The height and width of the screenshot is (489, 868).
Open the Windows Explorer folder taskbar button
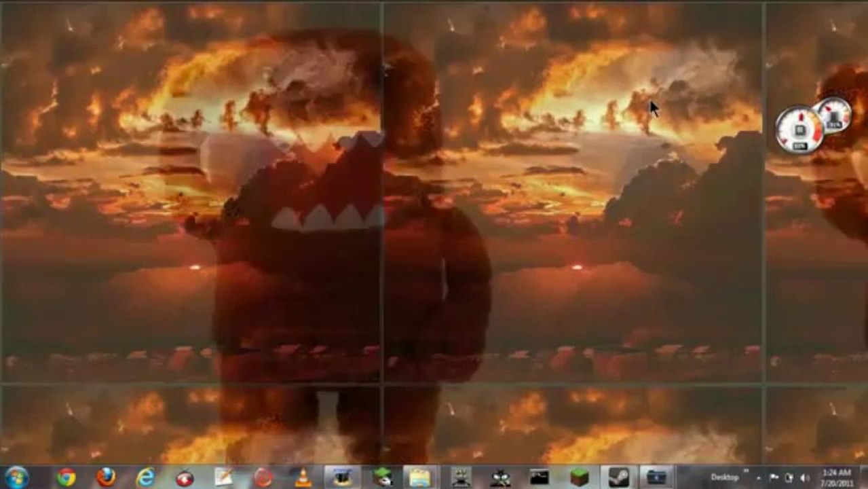pyautogui.click(x=420, y=477)
